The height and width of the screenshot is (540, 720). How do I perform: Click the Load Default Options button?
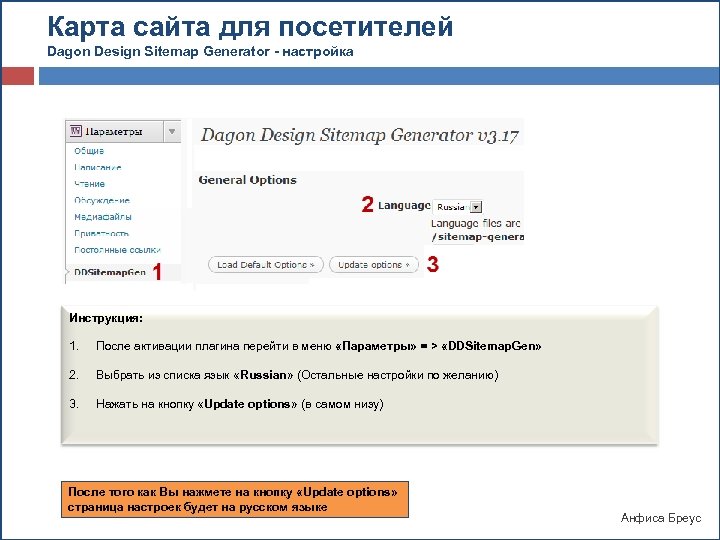tap(265, 265)
